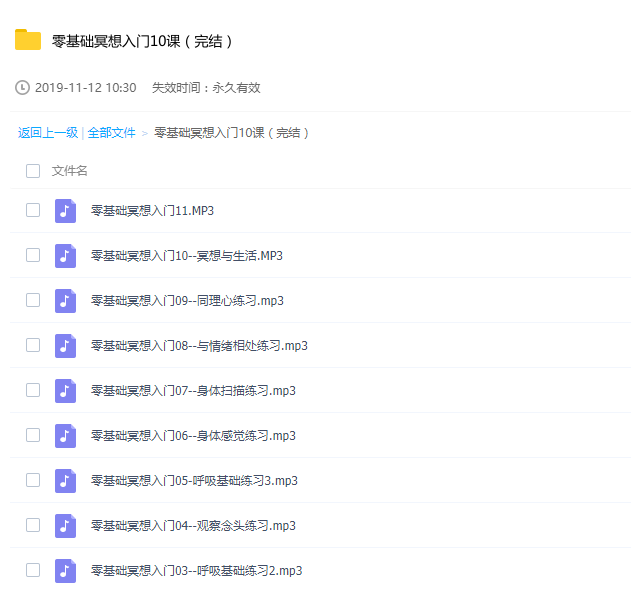Open the 全部文件 breadcrumb link
Screen dimensions: 631x590
pyautogui.click(x=111, y=133)
